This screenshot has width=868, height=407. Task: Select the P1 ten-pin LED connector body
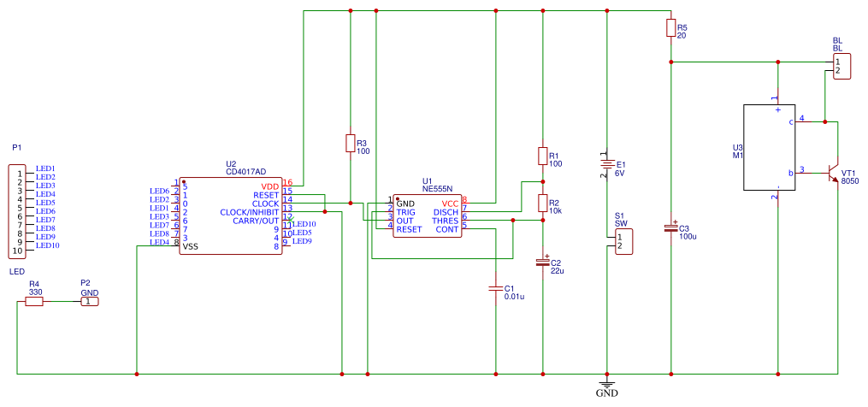(x=16, y=211)
